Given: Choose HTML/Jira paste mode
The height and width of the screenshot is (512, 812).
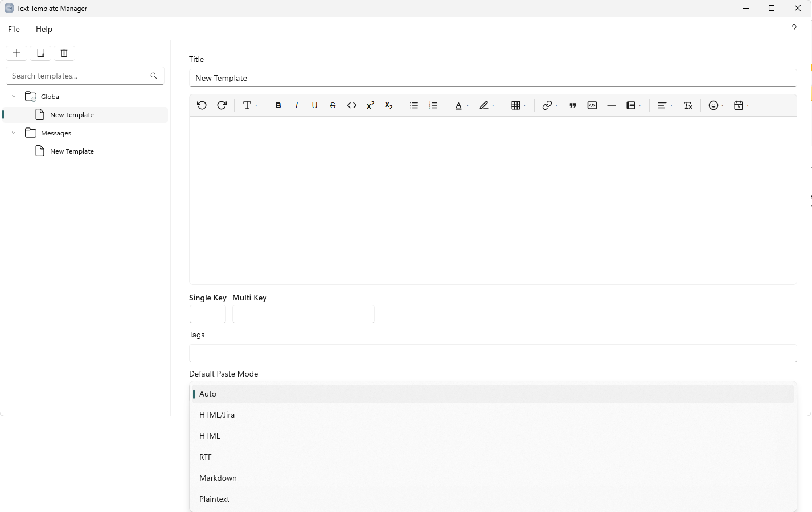Looking at the screenshot, I should (493, 415).
